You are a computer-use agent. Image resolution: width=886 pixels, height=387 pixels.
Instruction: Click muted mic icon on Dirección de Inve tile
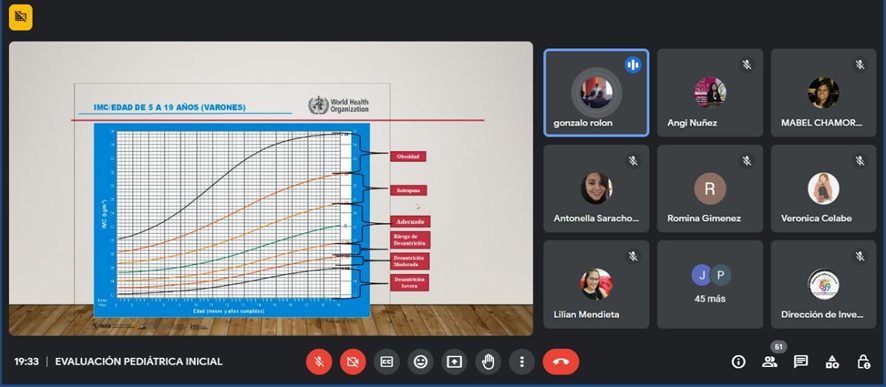pyautogui.click(x=859, y=256)
